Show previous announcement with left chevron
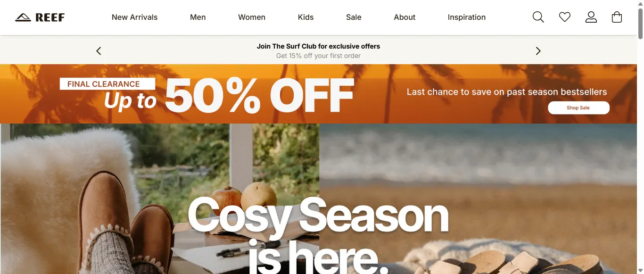The height and width of the screenshot is (274, 644). point(99,51)
